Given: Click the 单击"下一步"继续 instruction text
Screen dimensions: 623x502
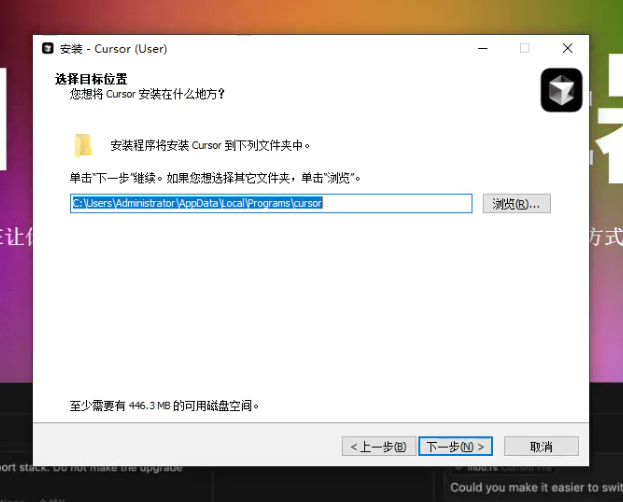Looking at the screenshot, I should (x=215, y=178).
